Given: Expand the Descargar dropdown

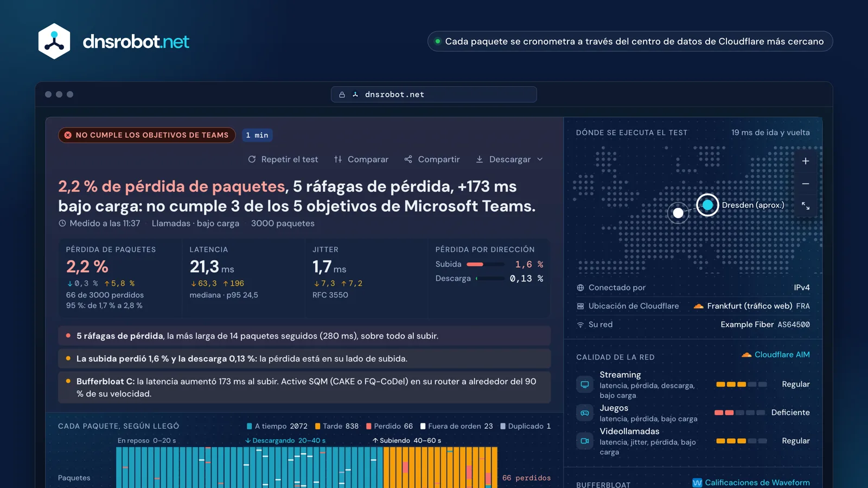Looking at the screenshot, I should pos(509,159).
